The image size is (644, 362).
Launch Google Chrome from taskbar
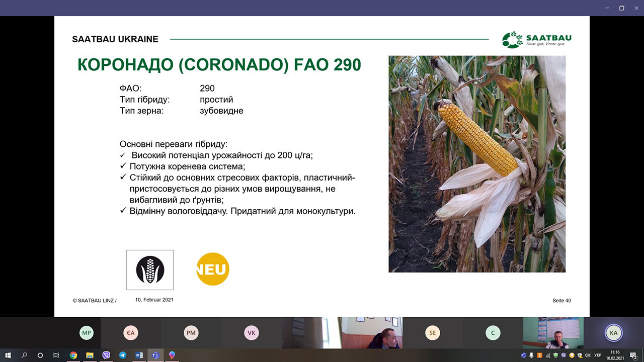[x=73, y=355]
